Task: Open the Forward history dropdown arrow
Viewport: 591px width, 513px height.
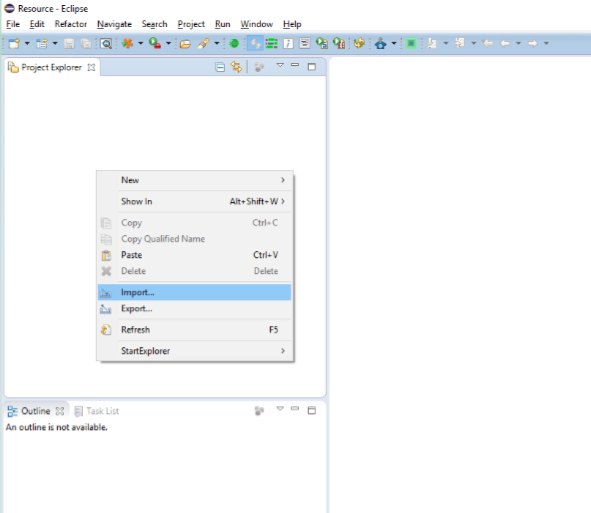Action: (x=546, y=44)
